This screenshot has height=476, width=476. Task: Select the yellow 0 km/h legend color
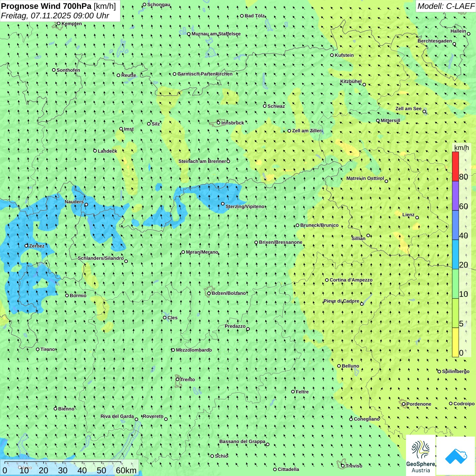click(x=455, y=342)
